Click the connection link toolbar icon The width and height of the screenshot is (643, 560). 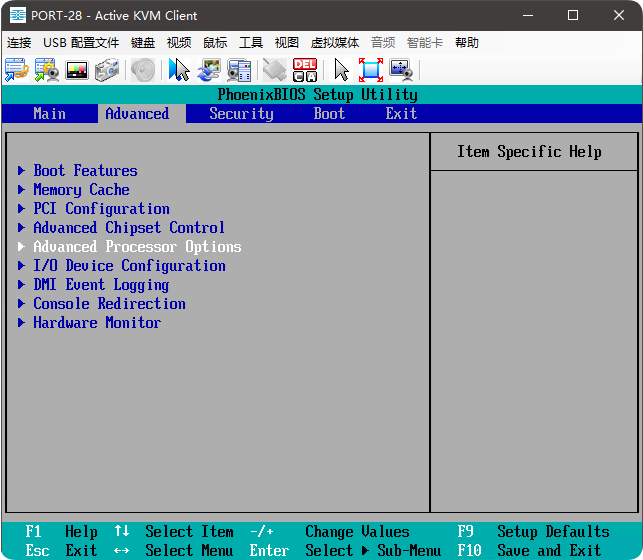tap(16, 70)
